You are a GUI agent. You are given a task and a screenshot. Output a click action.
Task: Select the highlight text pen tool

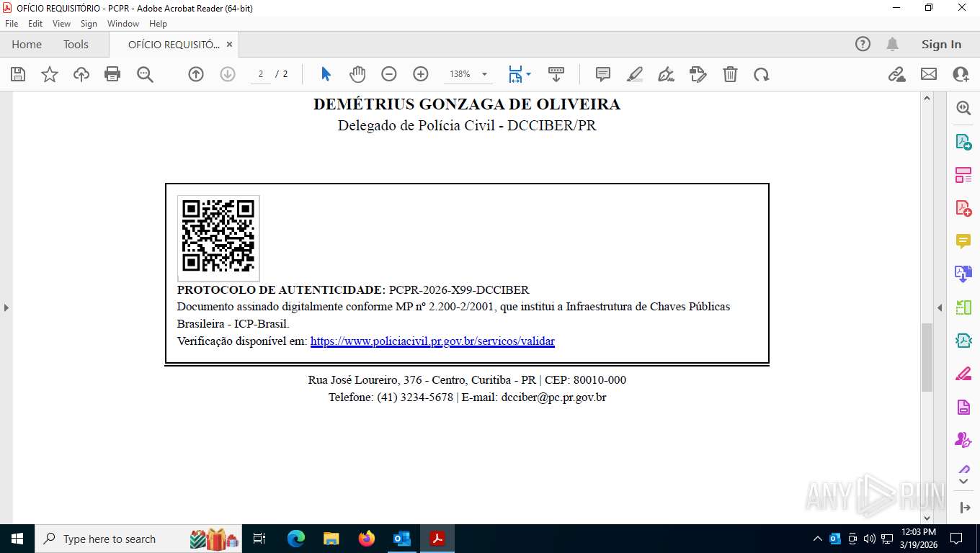coord(635,74)
